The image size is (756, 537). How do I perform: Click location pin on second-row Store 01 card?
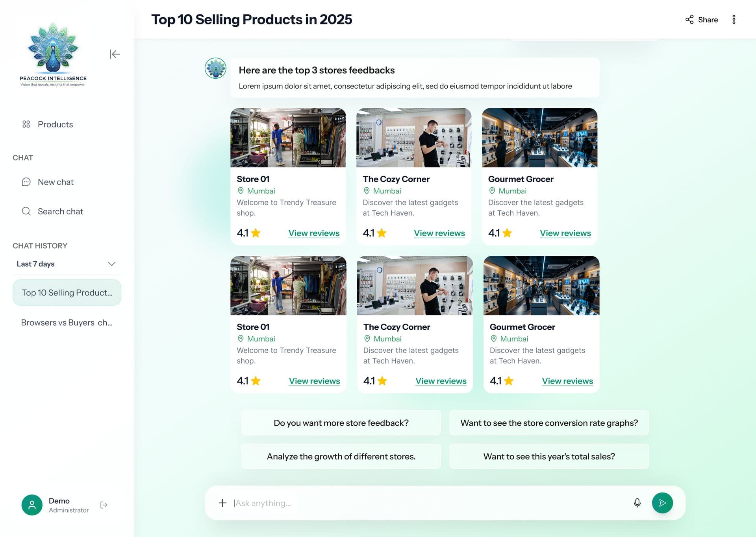[241, 339]
